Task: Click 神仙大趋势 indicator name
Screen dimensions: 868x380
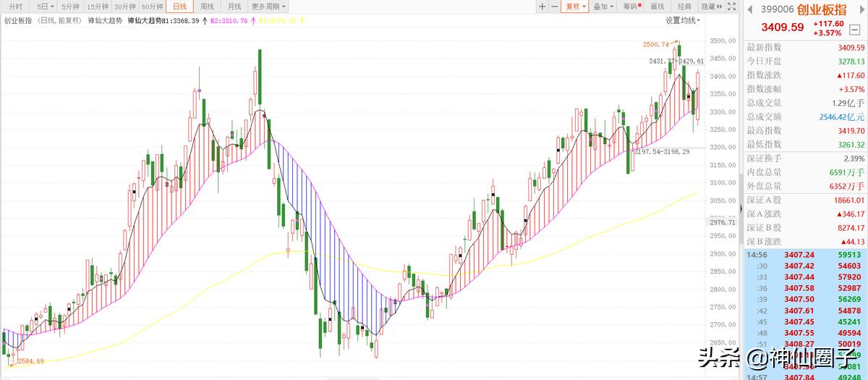Action: (104, 21)
